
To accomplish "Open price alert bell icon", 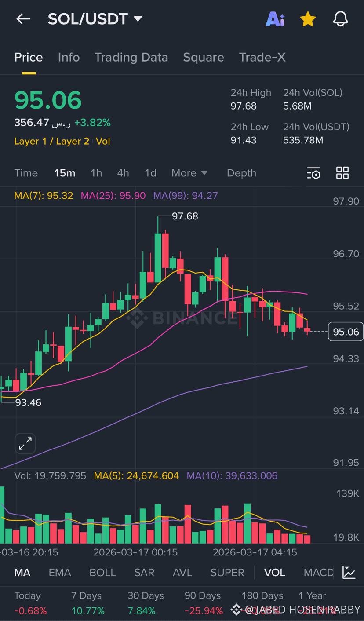I will 340,19.
